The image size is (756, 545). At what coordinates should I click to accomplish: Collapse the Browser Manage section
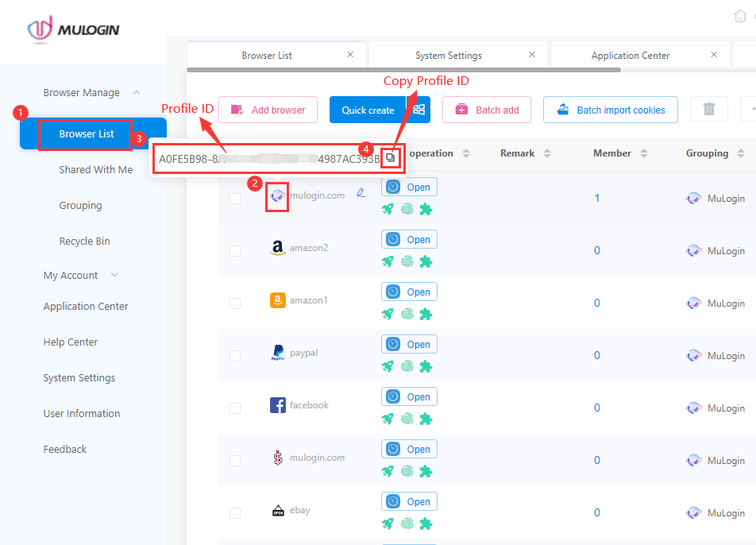(137, 92)
